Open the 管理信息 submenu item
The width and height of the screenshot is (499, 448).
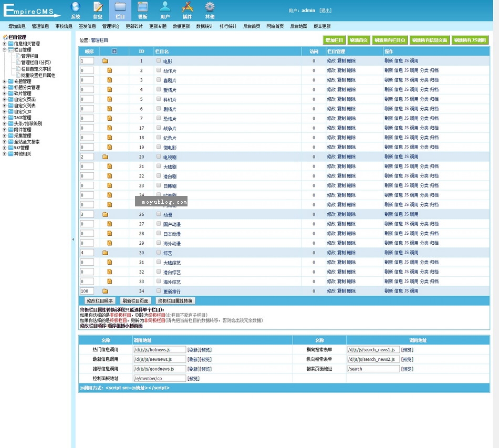click(40, 26)
